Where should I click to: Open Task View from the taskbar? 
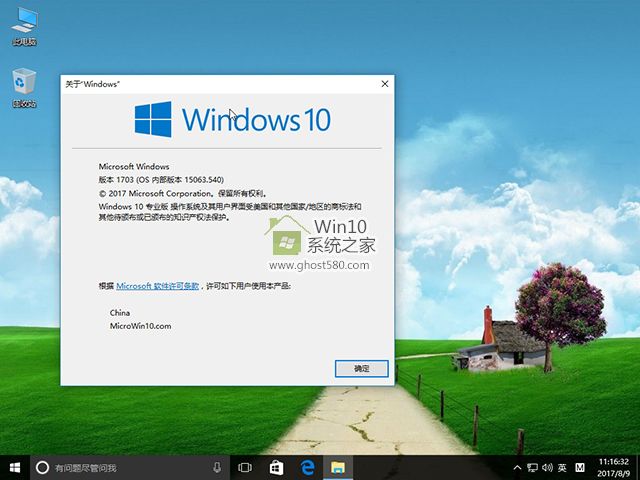click(x=245, y=467)
